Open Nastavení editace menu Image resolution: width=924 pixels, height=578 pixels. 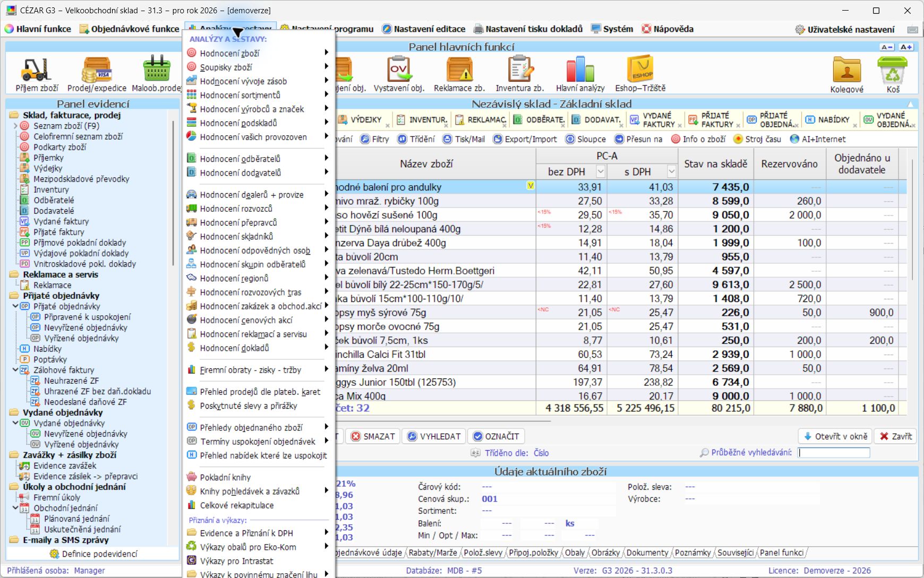424,29
